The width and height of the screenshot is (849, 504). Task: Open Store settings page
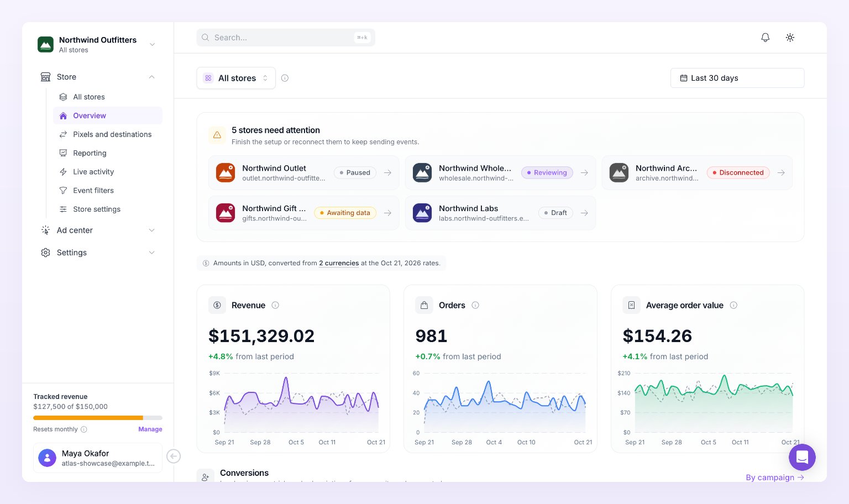pyautogui.click(x=108, y=209)
